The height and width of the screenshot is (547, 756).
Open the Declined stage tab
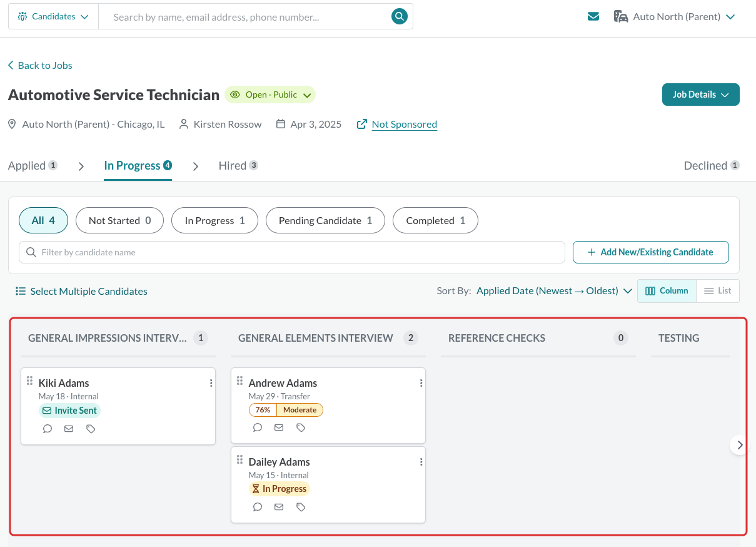coord(712,166)
